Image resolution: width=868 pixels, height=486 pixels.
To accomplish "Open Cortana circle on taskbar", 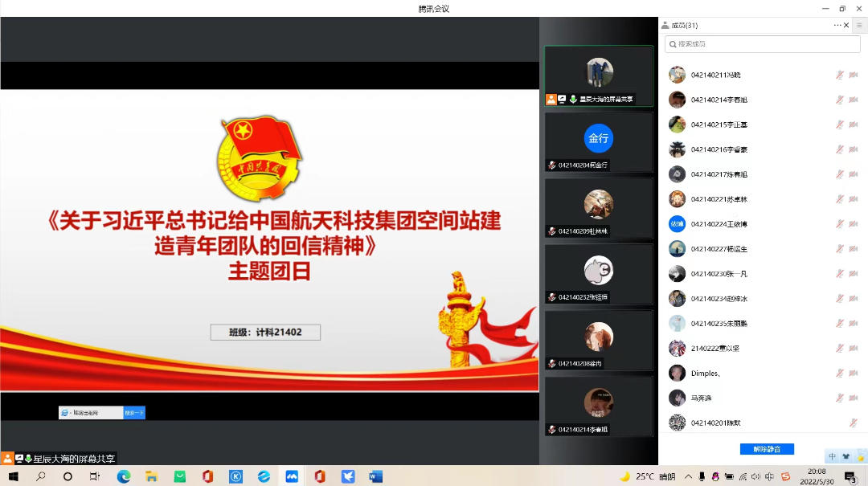I will [68, 476].
